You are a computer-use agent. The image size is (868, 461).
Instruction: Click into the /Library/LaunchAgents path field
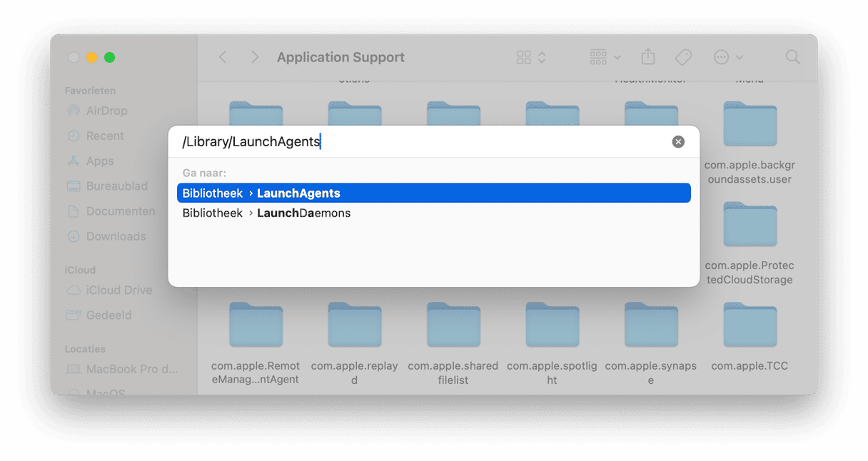(421, 142)
